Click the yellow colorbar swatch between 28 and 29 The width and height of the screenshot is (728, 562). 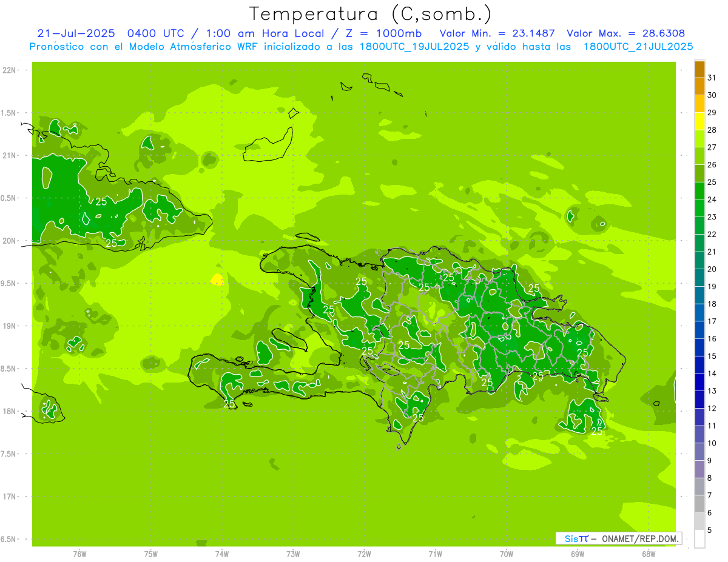coord(699,121)
